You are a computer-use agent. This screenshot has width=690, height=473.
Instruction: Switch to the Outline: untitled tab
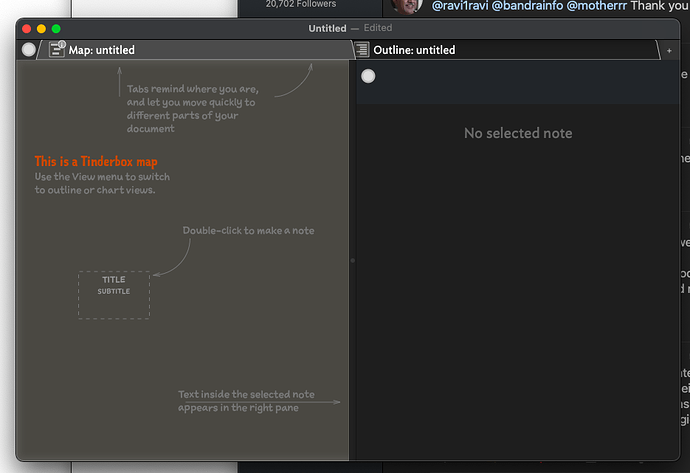506,50
